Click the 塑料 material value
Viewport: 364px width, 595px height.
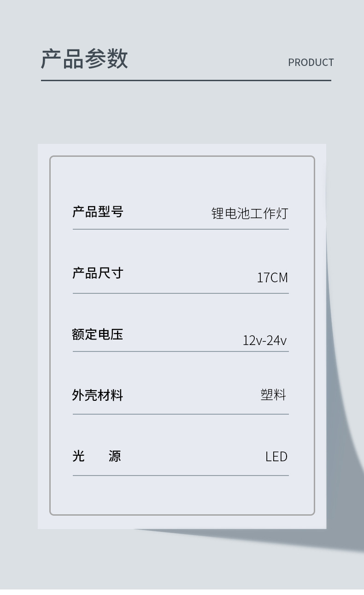(273, 395)
